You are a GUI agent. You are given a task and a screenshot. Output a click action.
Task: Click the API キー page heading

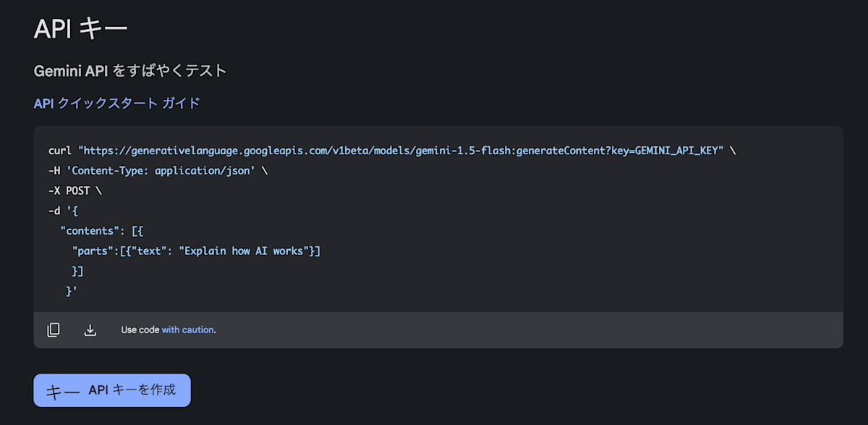tap(80, 29)
